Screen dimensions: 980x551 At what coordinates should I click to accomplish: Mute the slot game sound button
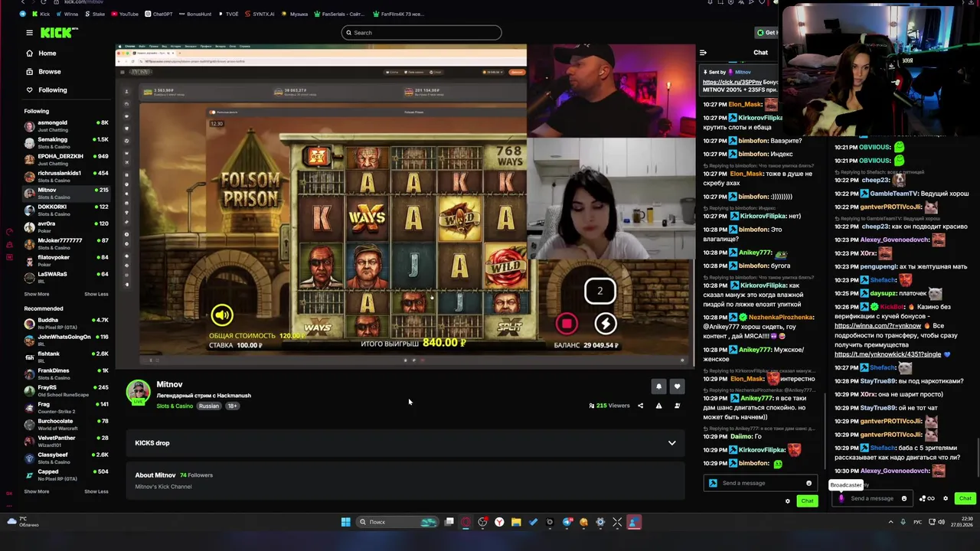[222, 315]
